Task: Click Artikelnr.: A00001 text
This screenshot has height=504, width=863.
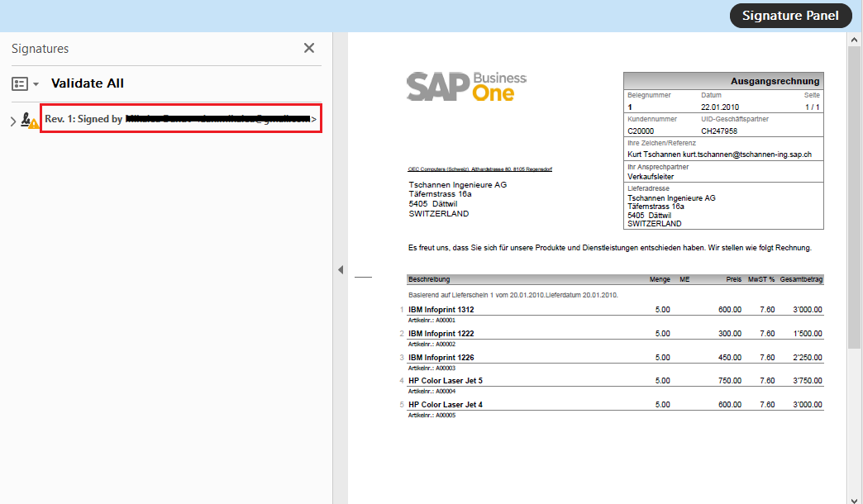Action: click(431, 321)
